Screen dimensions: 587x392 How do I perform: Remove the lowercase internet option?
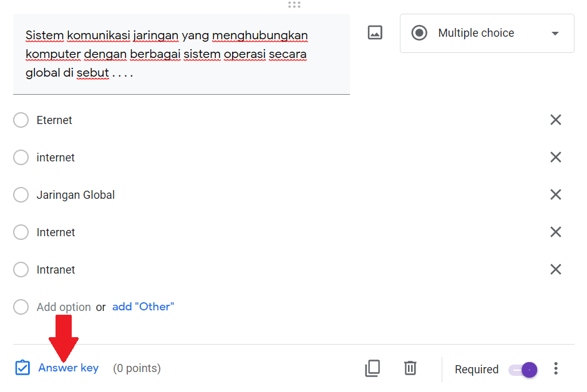click(x=556, y=157)
